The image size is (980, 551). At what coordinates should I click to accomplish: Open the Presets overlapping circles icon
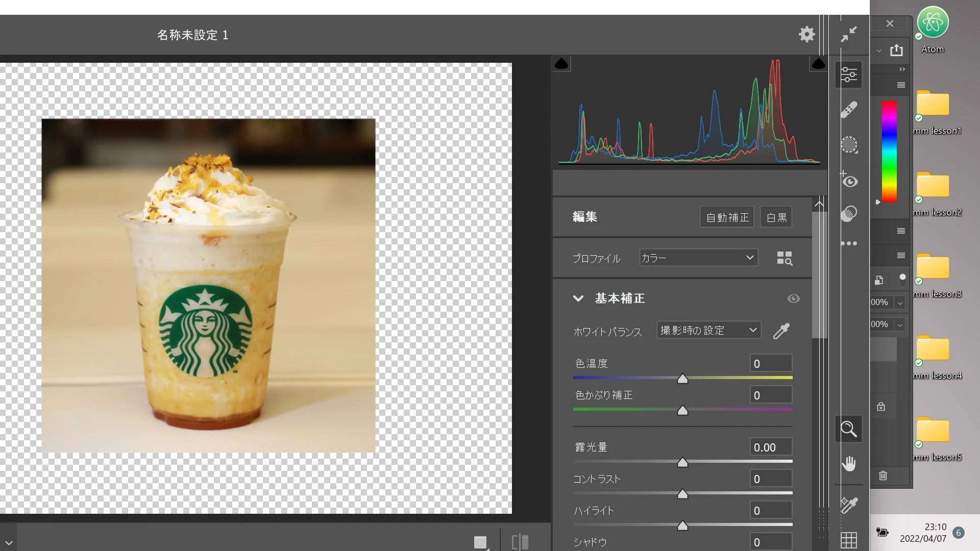(849, 213)
